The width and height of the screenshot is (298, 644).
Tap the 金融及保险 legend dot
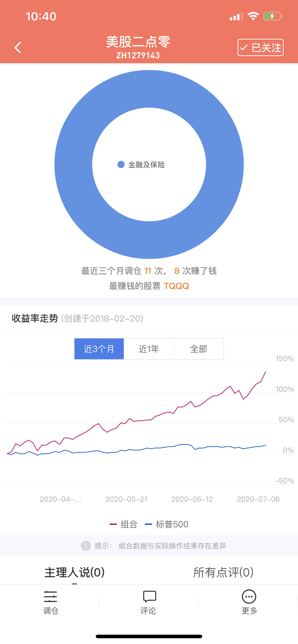(121, 165)
